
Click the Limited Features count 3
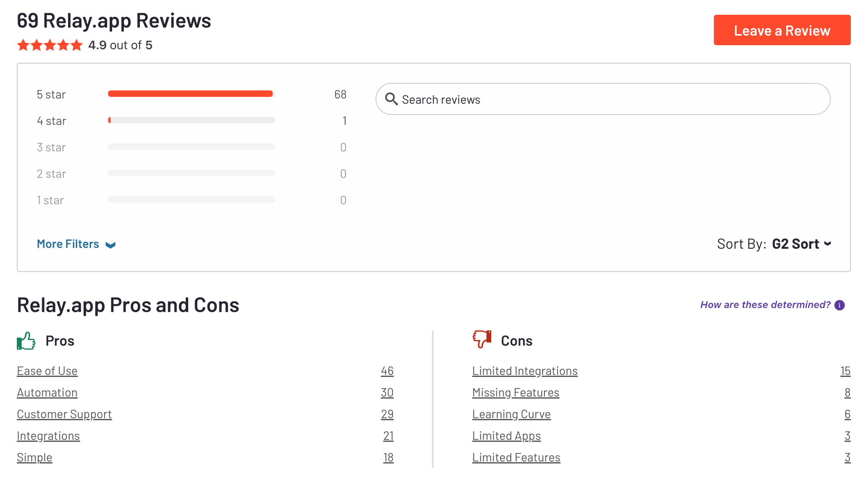click(848, 458)
